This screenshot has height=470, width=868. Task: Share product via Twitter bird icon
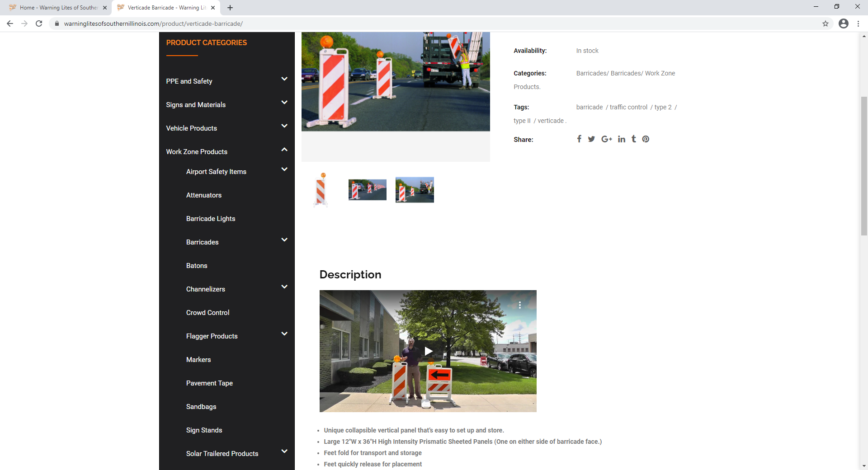pyautogui.click(x=591, y=139)
